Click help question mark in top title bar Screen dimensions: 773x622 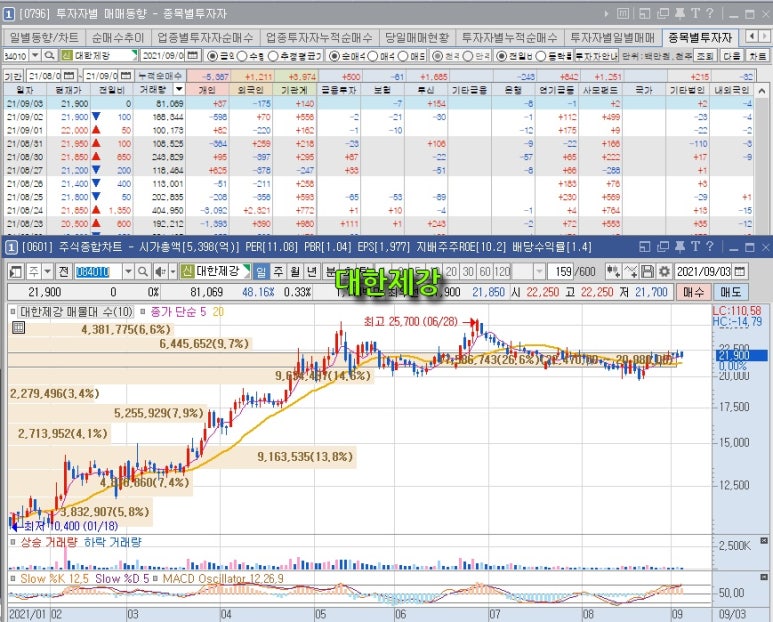pyautogui.click(x=710, y=14)
